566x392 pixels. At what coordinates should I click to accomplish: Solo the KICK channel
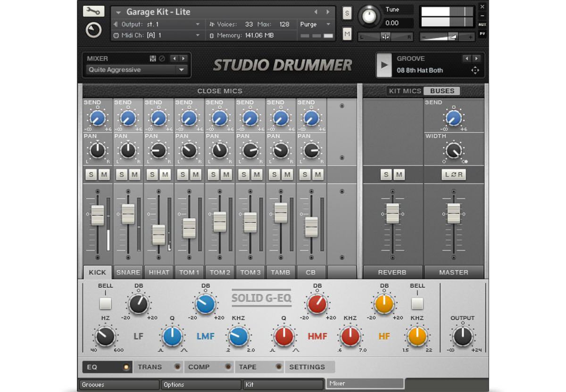91,175
